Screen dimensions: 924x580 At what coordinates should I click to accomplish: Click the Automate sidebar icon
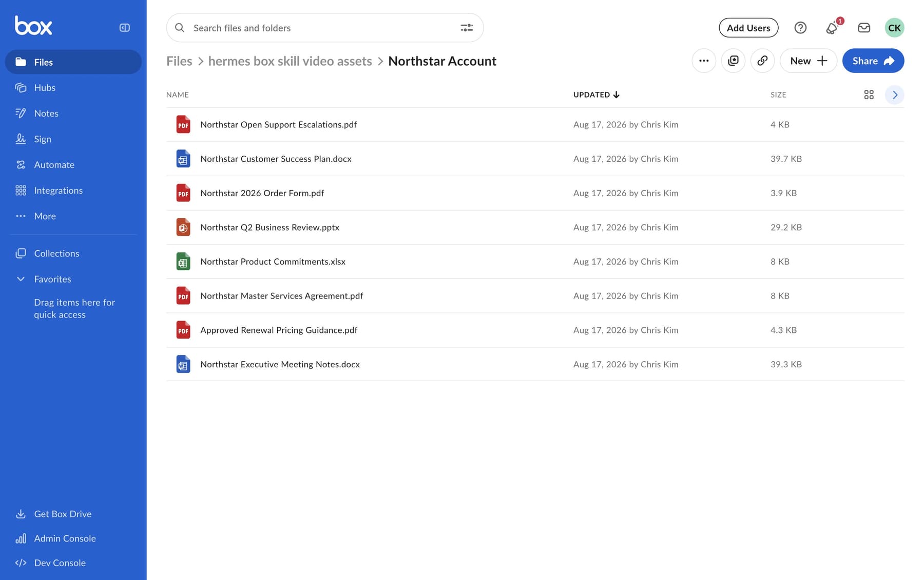point(21,165)
